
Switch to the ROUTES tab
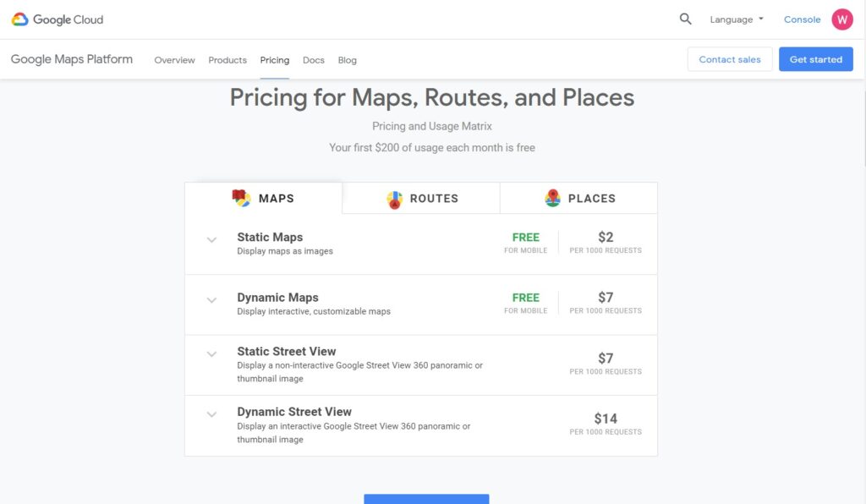tap(421, 198)
